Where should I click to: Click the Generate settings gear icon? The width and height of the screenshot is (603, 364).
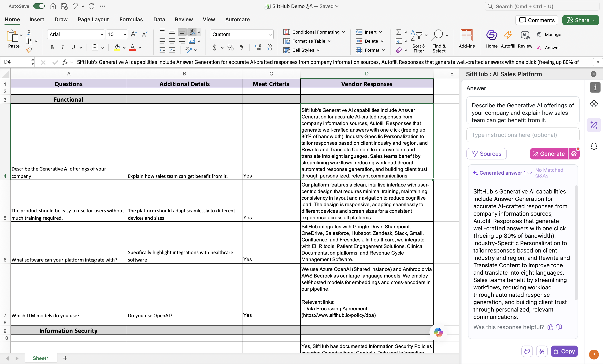click(574, 154)
